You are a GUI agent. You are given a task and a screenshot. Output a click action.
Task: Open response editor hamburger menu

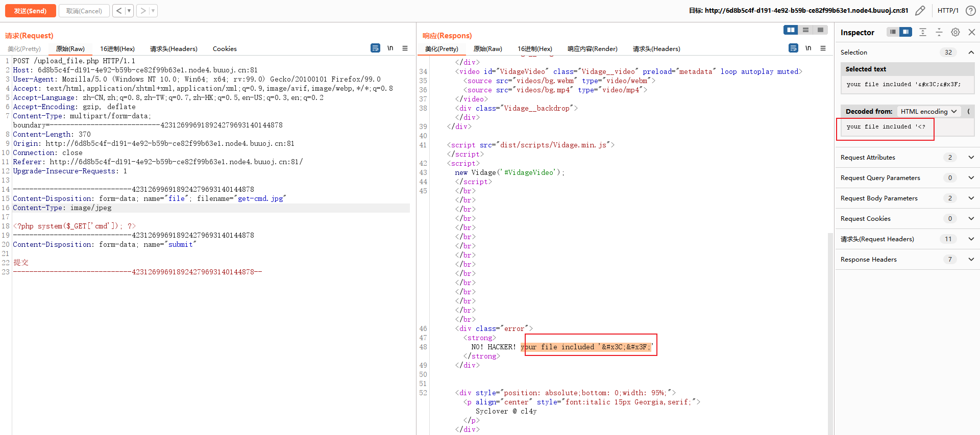823,48
